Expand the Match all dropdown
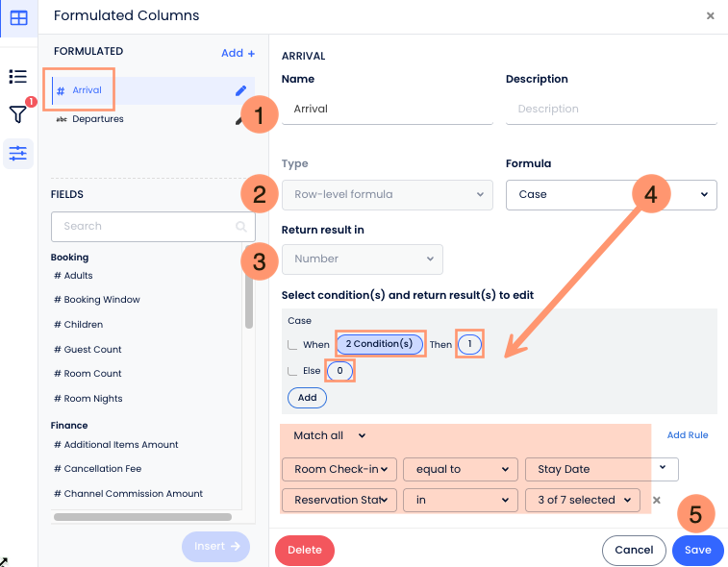The width and height of the screenshot is (728, 567). tap(329, 435)
